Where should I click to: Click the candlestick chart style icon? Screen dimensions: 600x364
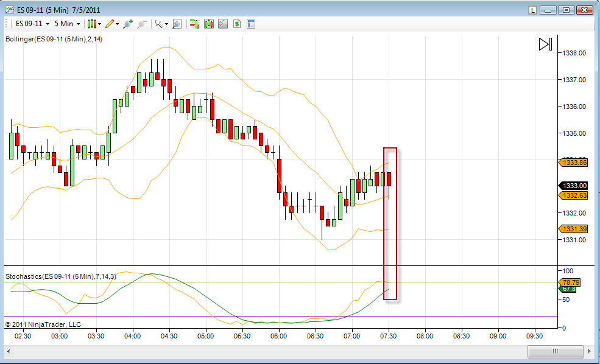(91, 24)
